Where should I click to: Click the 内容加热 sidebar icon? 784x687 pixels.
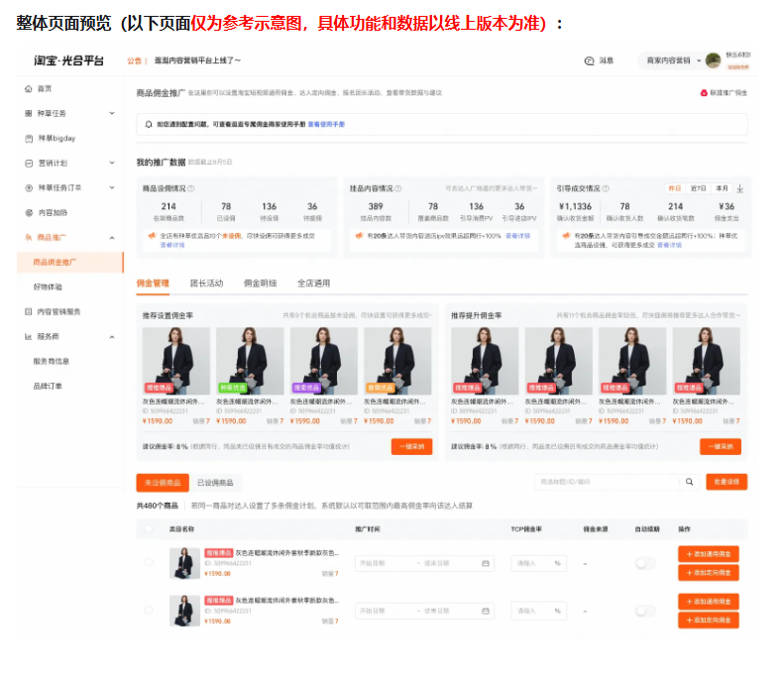pyautogui.click(x=28, y=212)
